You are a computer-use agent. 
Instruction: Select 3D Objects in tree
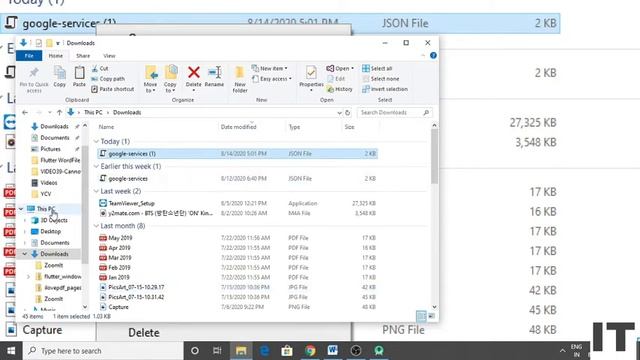49,220
